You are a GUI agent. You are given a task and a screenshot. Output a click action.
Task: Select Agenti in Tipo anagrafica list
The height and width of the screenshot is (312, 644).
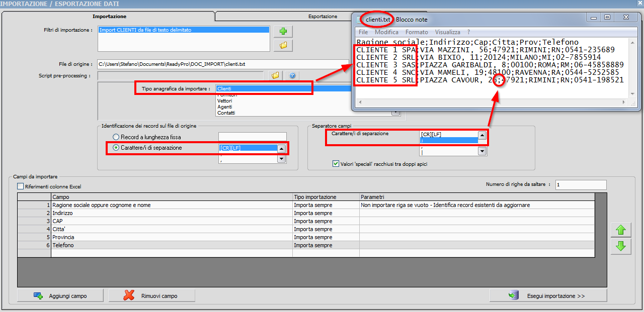283,107
